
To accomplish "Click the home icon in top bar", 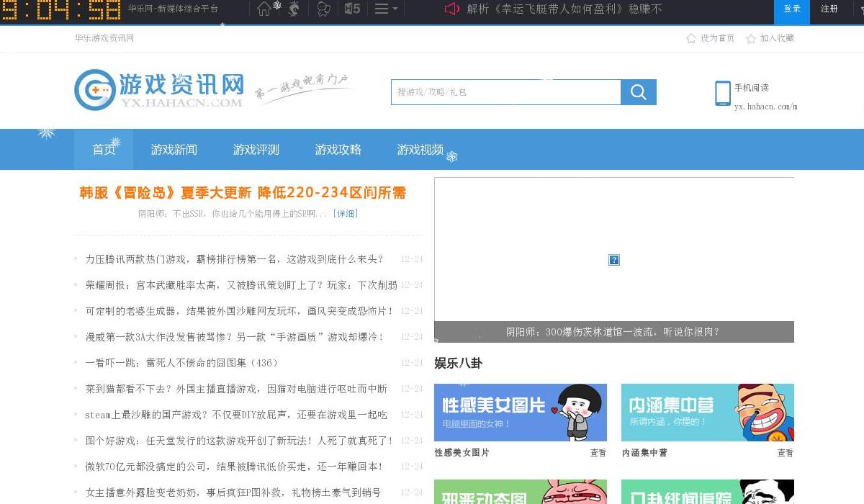I will pyautogui.click(x=264, y=9).
